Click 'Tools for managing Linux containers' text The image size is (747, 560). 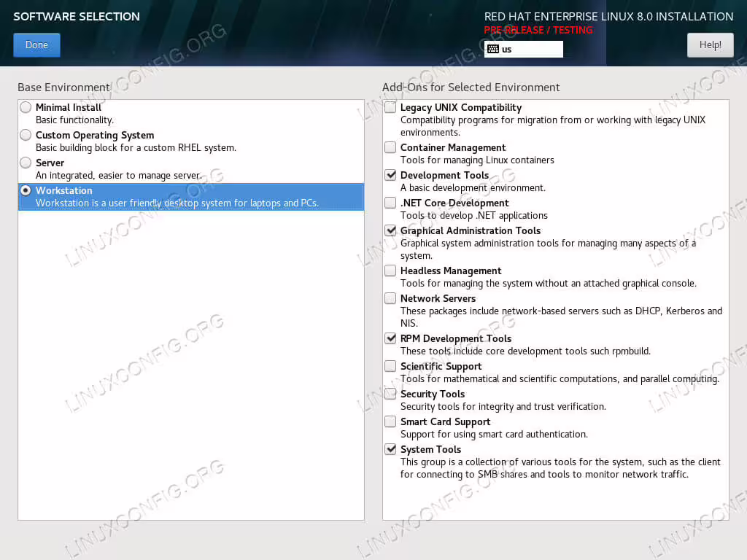point(477,160)
